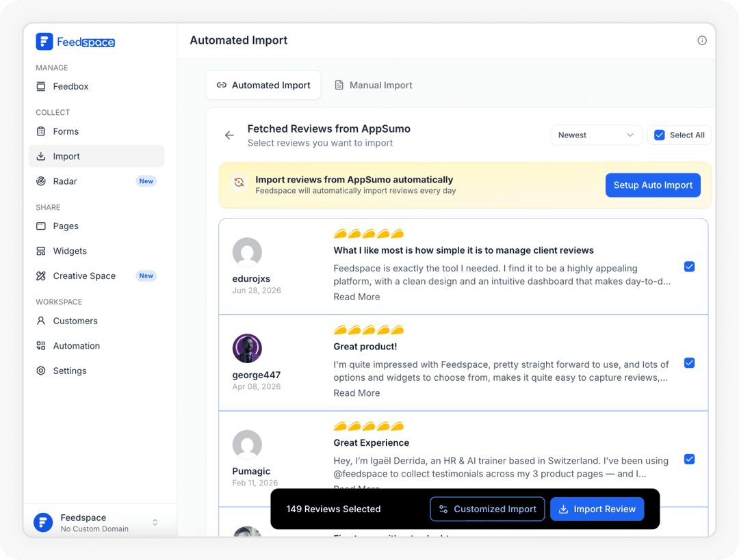Click the sliders icon in Customized Import
The width and height of the screenshot is (739, 560).
point(443,509)
